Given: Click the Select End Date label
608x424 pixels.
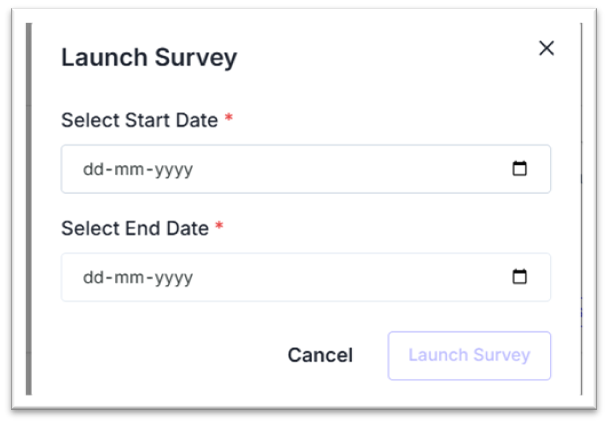Looking at the screenshot, I should 135,228.
